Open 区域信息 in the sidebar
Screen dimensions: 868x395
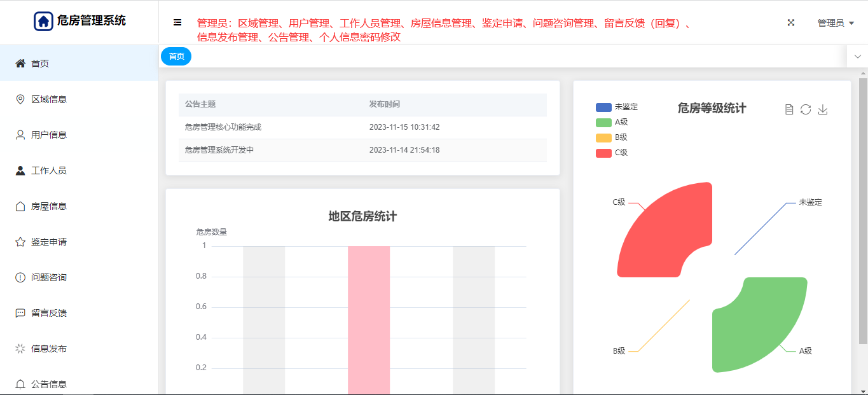point(79,99)
